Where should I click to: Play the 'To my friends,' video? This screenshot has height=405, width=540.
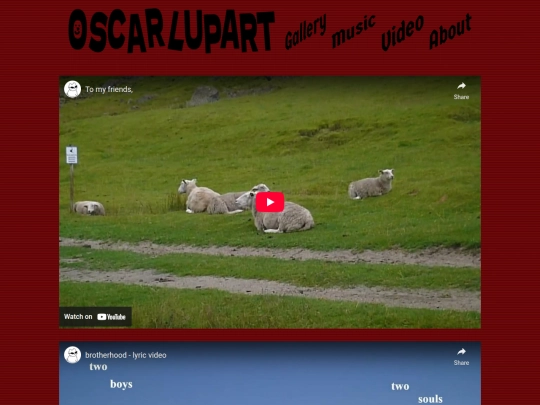tap(270, 202)
